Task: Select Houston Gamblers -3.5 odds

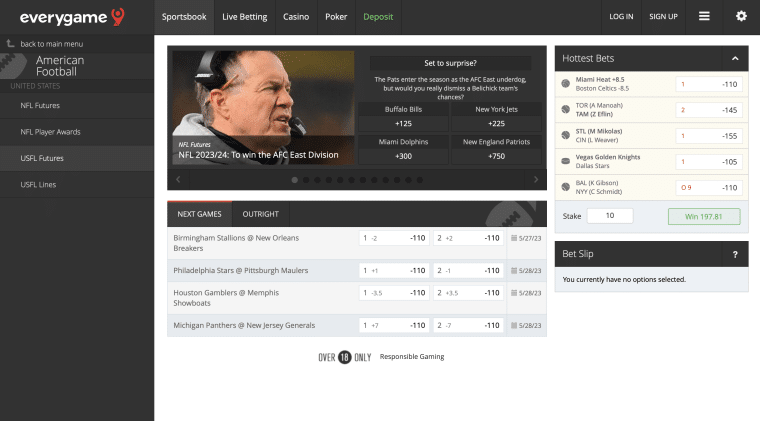Action: point(394,293)
